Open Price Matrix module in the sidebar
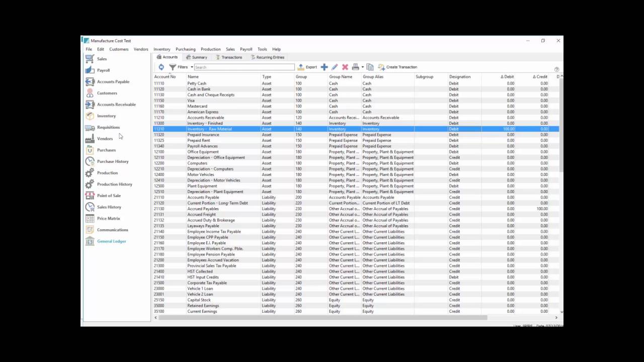The height and width of the screenshot is (362, 644). 108,219
